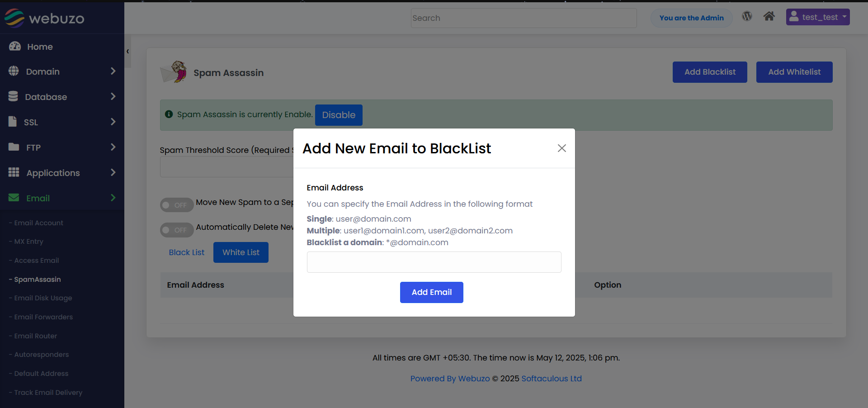Click the Home dashboard icon in sidebar
The width and height of the screenshot is (868, 408).
(15, 46)
